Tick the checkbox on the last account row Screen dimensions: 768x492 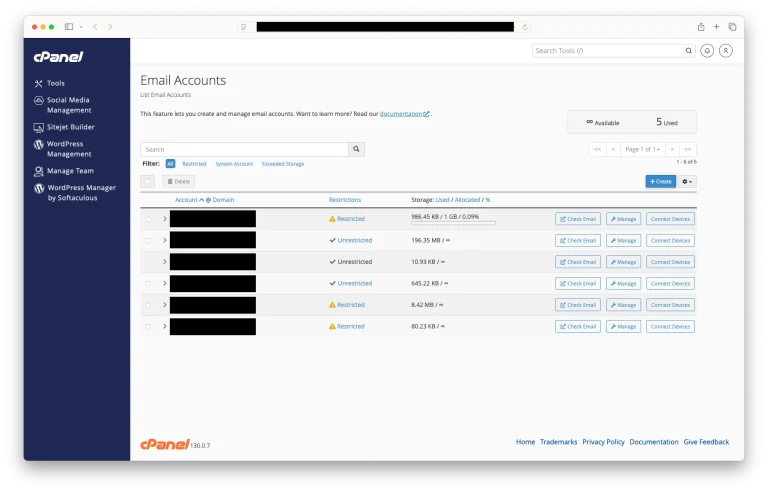tap(149, 326)
